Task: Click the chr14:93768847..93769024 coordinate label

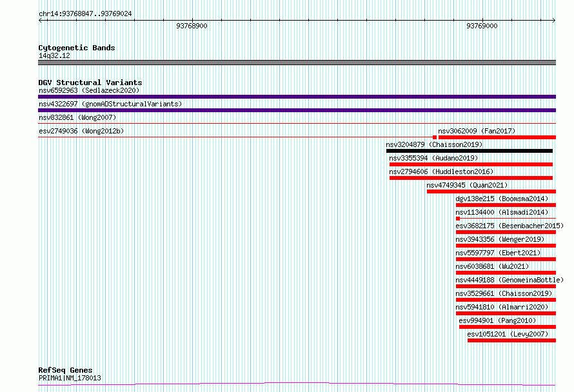Action: pyautogui.click(x=85, y=14)
